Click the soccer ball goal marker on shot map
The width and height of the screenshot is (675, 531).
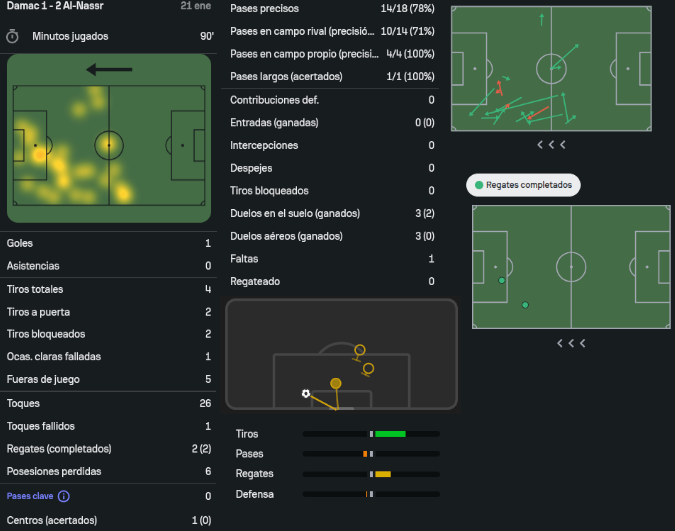(x=306, y=393)
